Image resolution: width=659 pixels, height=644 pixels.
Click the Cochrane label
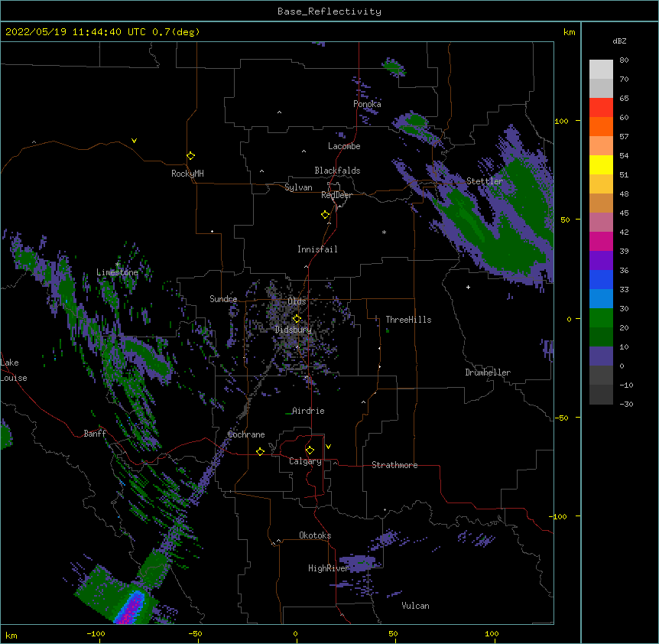pyautogui.click(x=246, y=434)
